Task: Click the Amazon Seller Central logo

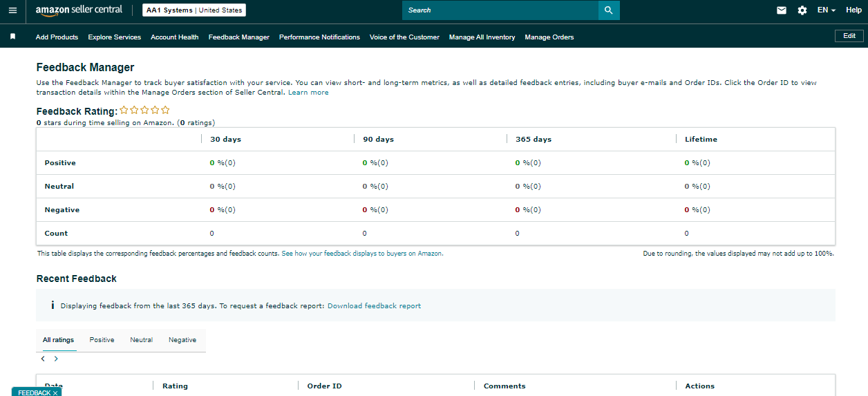Action: pyautogui.click(x=79, y=10)
